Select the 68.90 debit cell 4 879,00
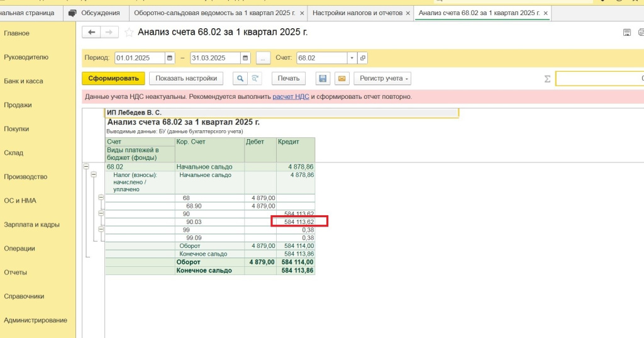 click(x=260, y=206)
